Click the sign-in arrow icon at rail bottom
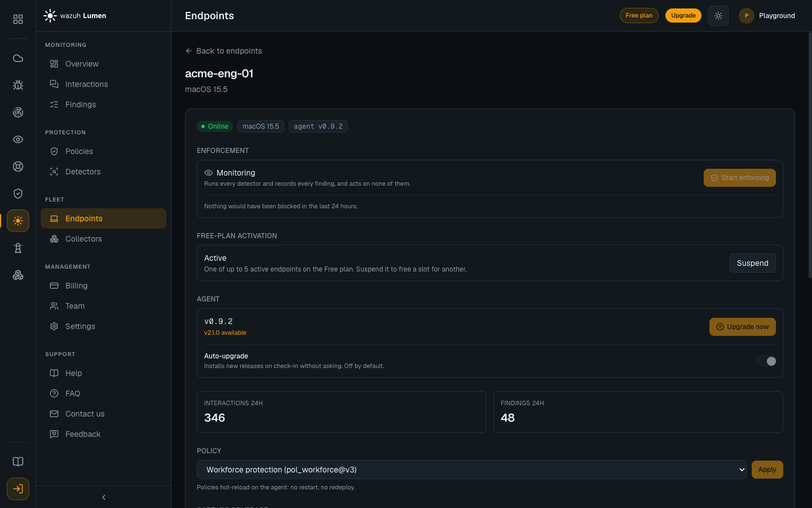Viewport: 812px width, 508px height. point(18,489)
